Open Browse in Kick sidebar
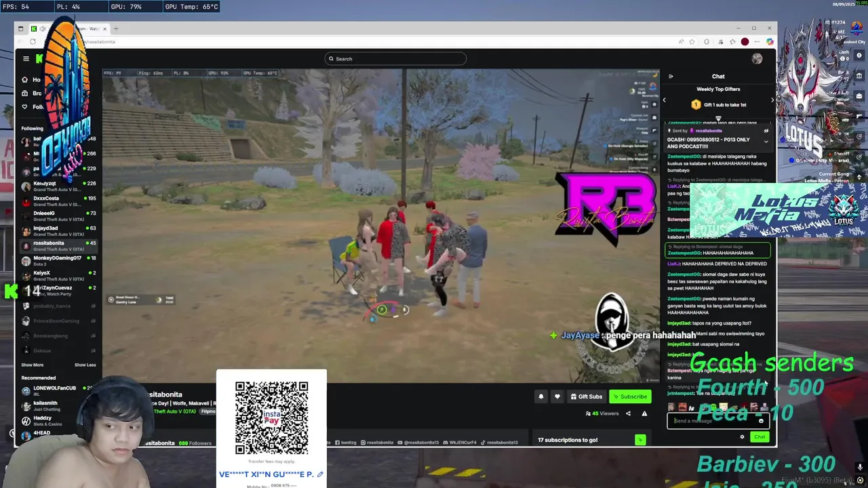This screenshot has width=868, height=488. click(31, 94)
